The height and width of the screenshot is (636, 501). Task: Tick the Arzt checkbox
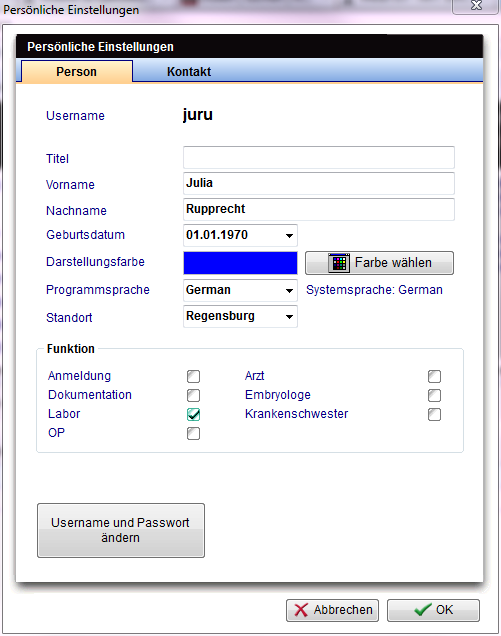[x=434, y=376]
